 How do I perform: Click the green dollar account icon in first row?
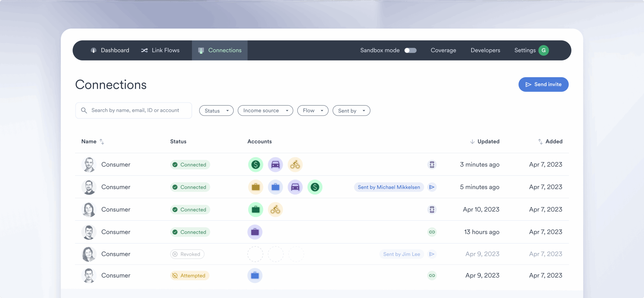click(256, 165)
